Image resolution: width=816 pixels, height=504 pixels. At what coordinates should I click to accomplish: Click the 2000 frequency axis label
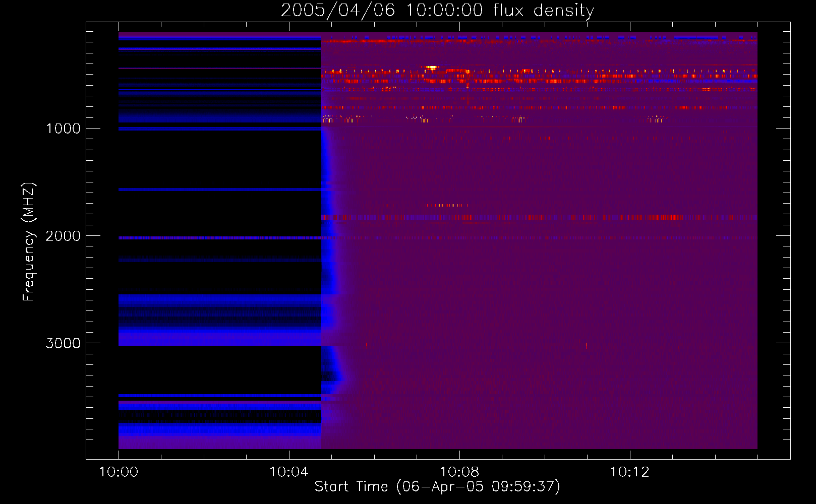click(63, 236)
